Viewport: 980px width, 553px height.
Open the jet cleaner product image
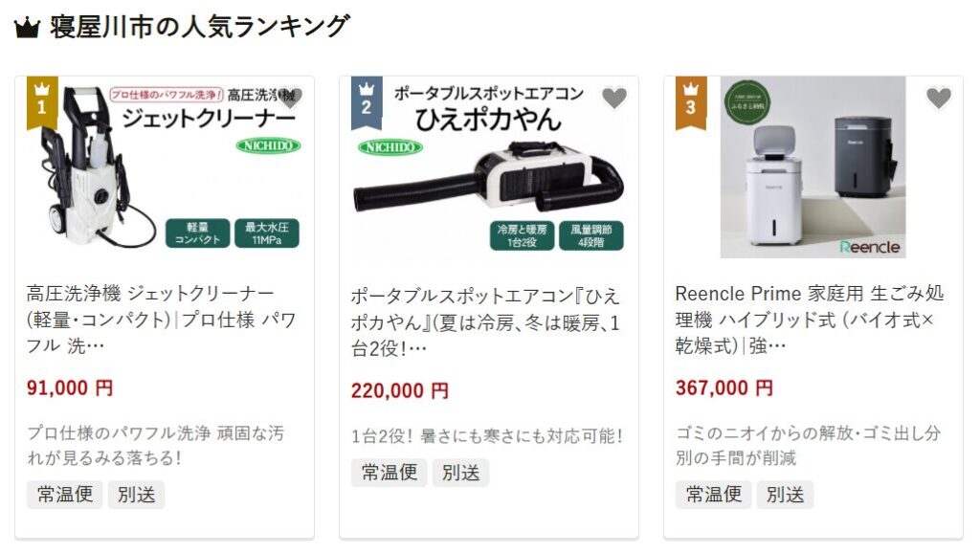[x=165, y=167]
